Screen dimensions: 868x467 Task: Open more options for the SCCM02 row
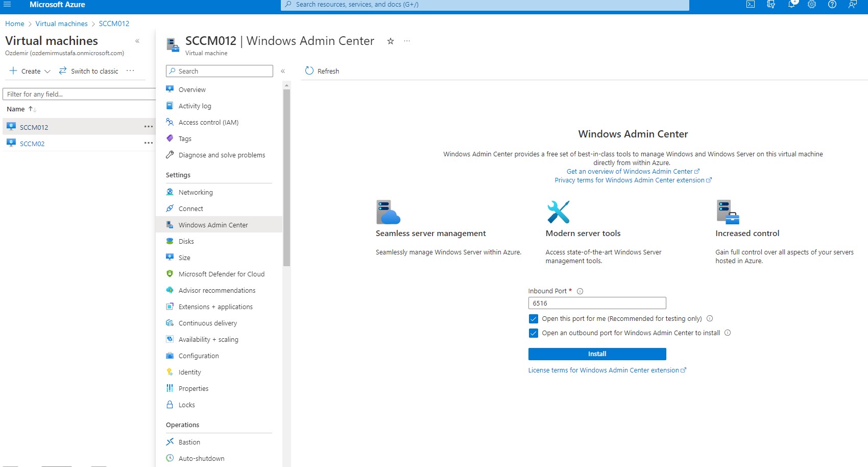148,143
